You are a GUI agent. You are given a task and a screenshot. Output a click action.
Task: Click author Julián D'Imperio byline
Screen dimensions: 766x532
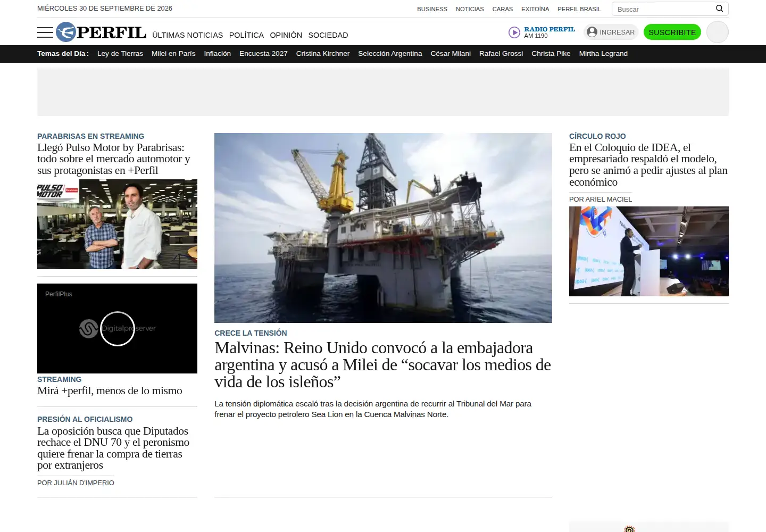pyautogui.click(x=76, y=483)
